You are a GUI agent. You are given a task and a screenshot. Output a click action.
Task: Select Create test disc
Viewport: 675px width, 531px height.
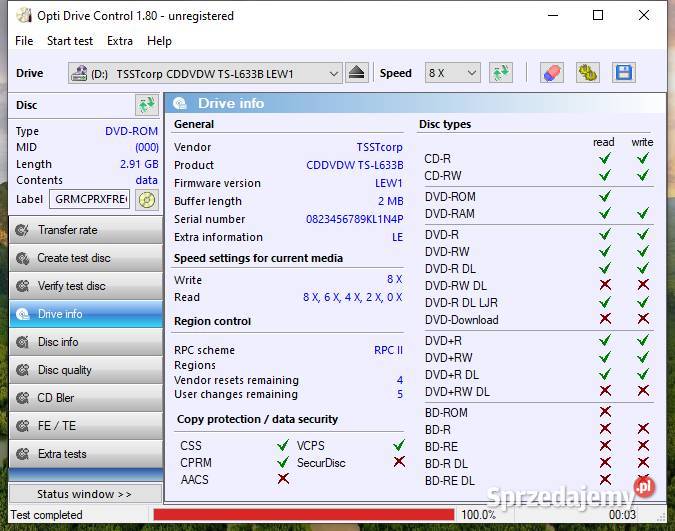click(x=86, y=258)
